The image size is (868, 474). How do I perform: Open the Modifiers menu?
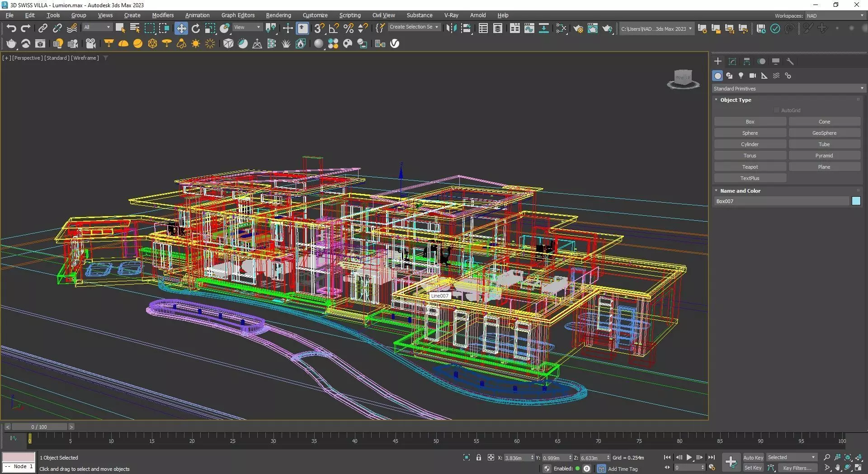point(163,15)
